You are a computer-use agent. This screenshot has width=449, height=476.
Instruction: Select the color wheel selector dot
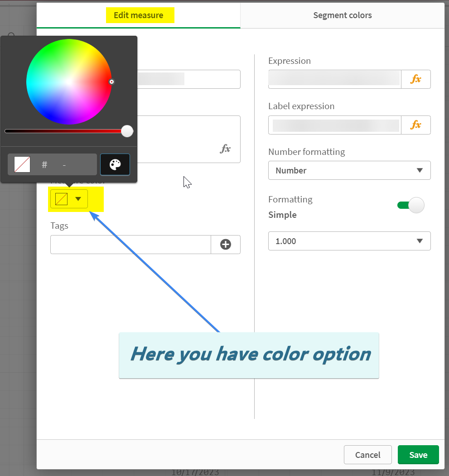(111, 82)
